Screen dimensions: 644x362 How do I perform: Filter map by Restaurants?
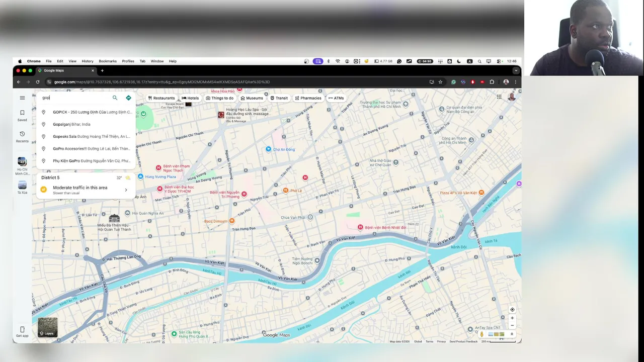click(161, 98)
